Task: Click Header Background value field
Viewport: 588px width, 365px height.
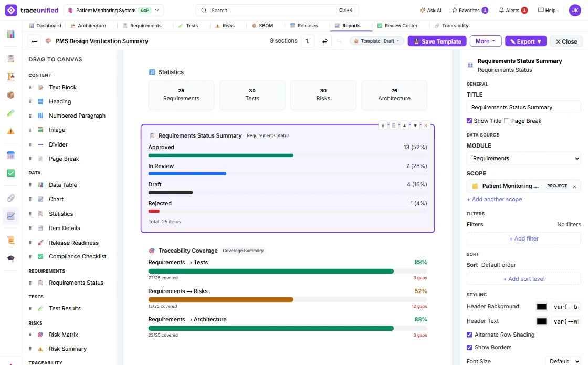Action: click(x=566, y=307)
